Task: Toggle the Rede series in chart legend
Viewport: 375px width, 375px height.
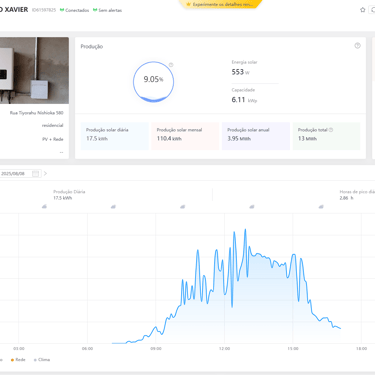Action: (18, 360)
